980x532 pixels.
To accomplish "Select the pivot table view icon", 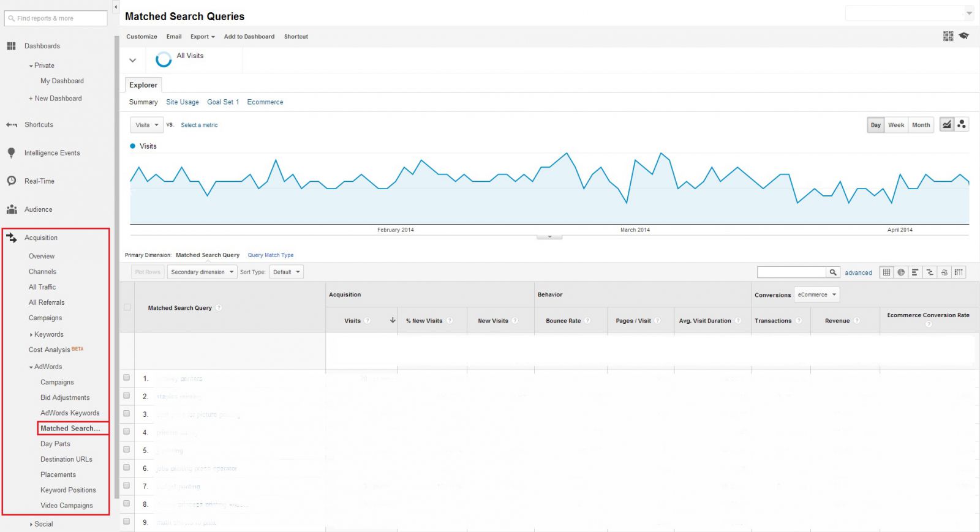I will click(959, 272).
